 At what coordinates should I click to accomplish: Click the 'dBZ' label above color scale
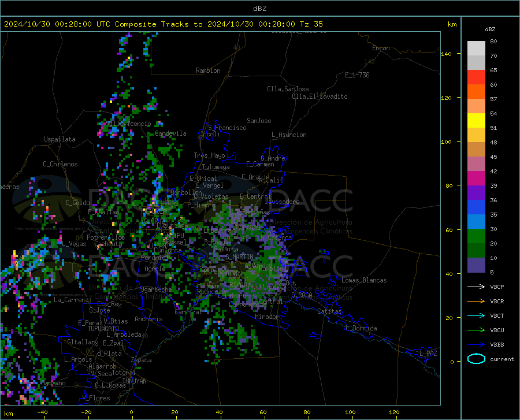pyautogui.click(x=490, y=29)
